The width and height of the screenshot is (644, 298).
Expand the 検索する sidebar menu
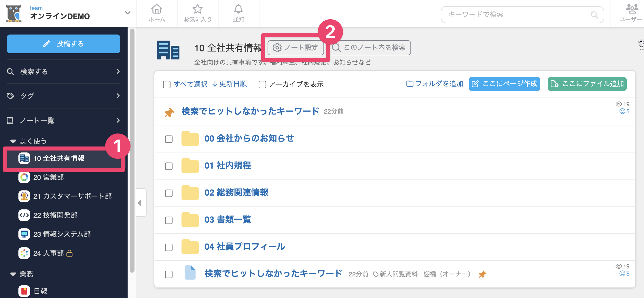[x=63, y=72]
